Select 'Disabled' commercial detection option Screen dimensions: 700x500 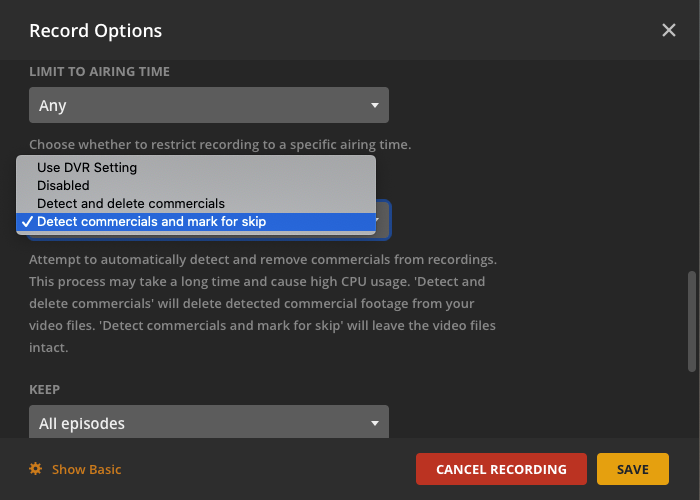tap(196, 185)
